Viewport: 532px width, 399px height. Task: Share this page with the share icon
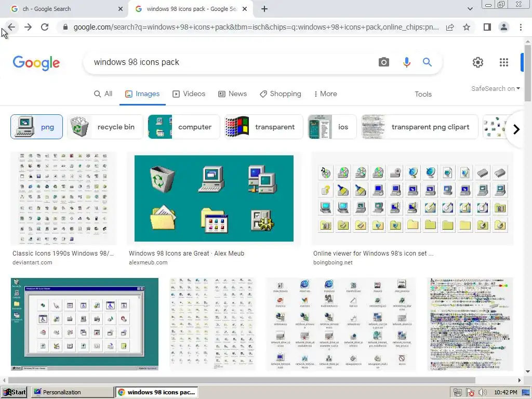[450, 27]
